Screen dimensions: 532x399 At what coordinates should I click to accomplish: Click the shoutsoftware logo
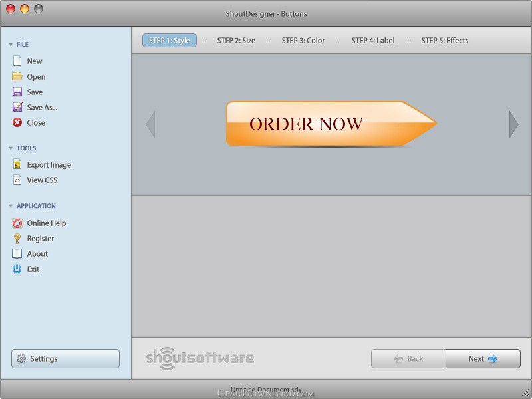tap(200, 358)
